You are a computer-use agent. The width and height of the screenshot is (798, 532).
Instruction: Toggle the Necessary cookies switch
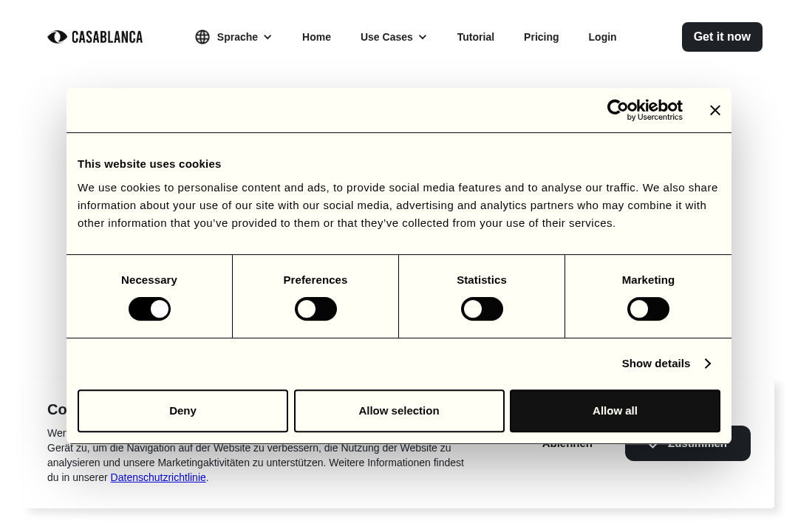[x=149, y=309]
